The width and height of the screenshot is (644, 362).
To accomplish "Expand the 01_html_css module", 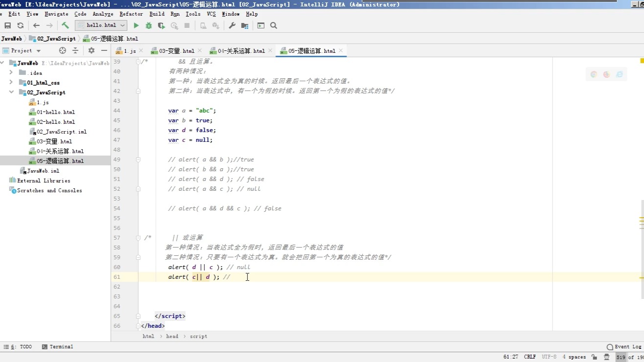I will [11, 83].
